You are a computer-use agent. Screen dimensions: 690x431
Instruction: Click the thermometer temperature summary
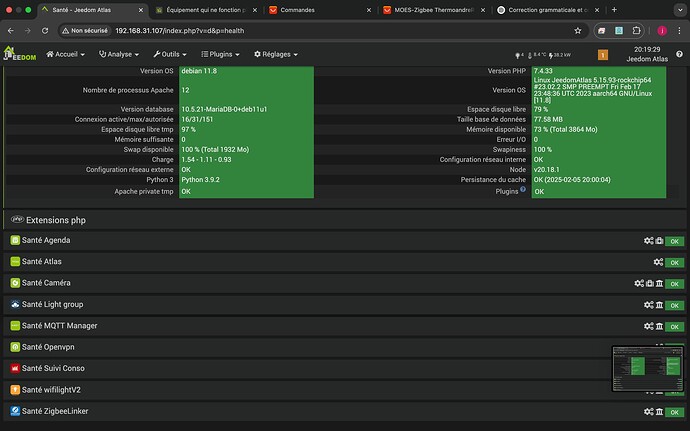[537, 55]
